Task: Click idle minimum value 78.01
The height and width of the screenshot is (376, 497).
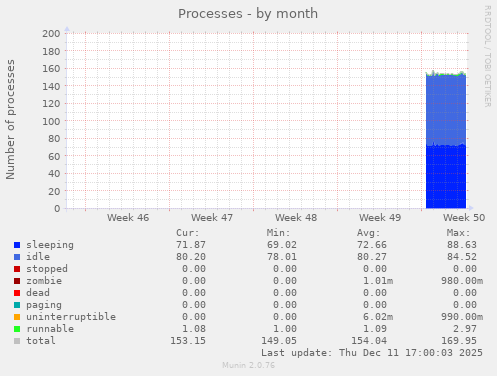Action: [282, 257]
